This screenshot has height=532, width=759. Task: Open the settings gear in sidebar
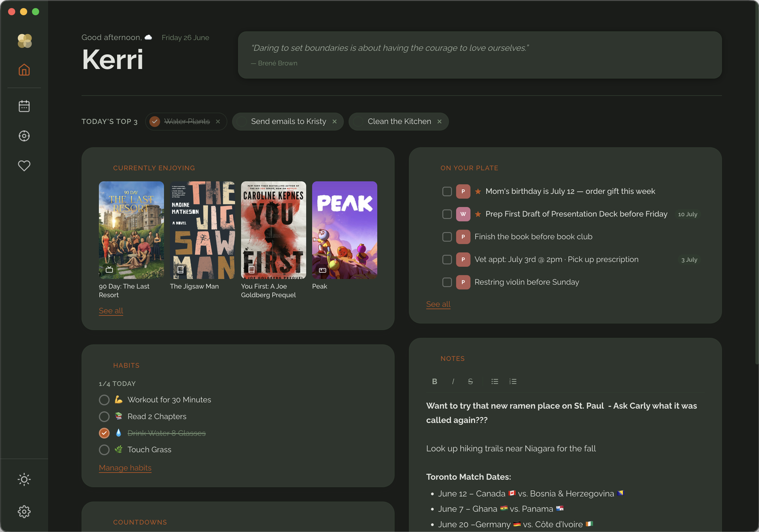(24, 511)
